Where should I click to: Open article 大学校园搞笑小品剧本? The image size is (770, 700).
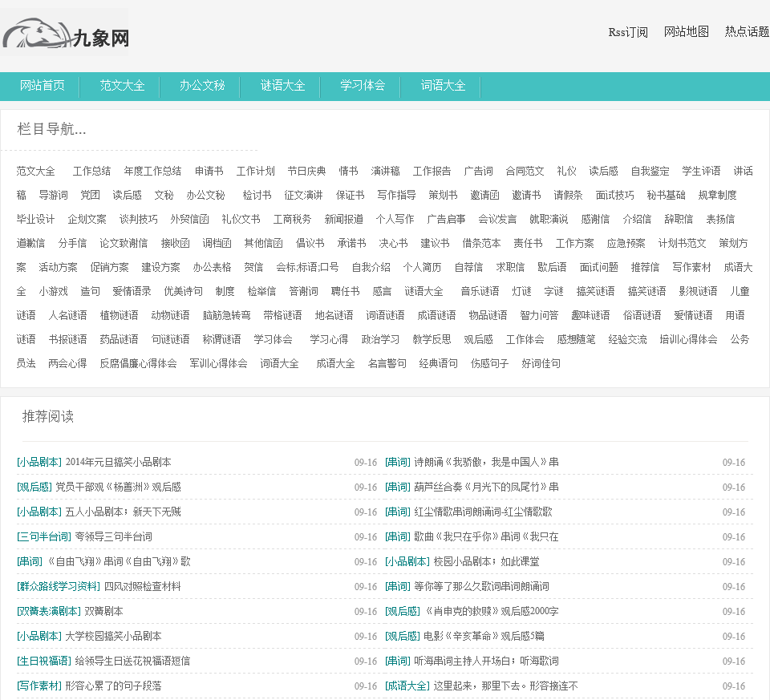pyautogui.click(x=113, y=636)
